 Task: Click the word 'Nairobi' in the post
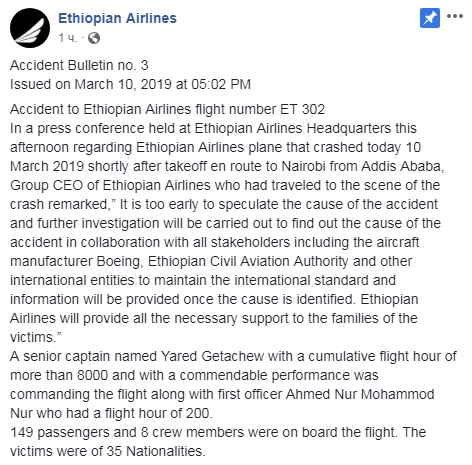(x=303, y=166)
